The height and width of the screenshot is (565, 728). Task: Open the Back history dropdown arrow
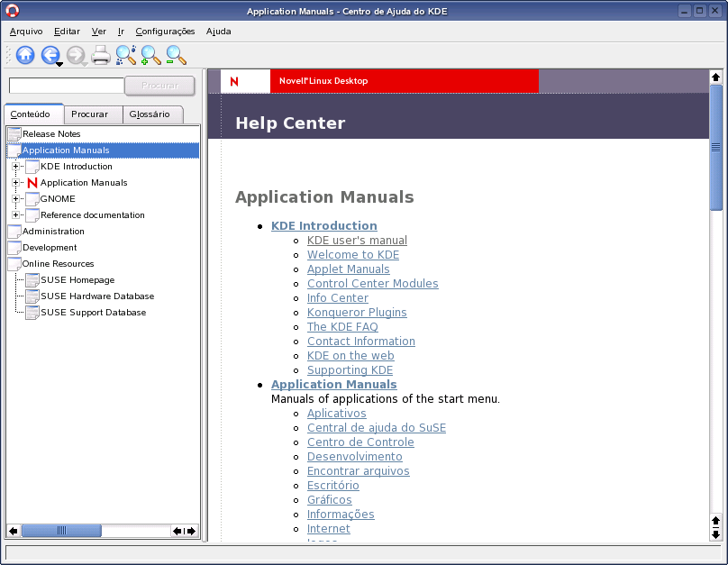pos(59,65)
